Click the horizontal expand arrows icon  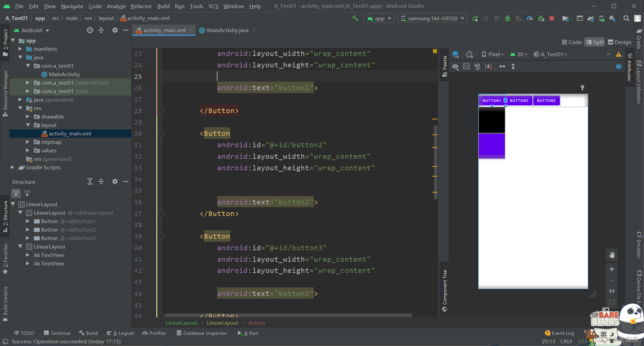pyautogui.click(x=502, y=66)
